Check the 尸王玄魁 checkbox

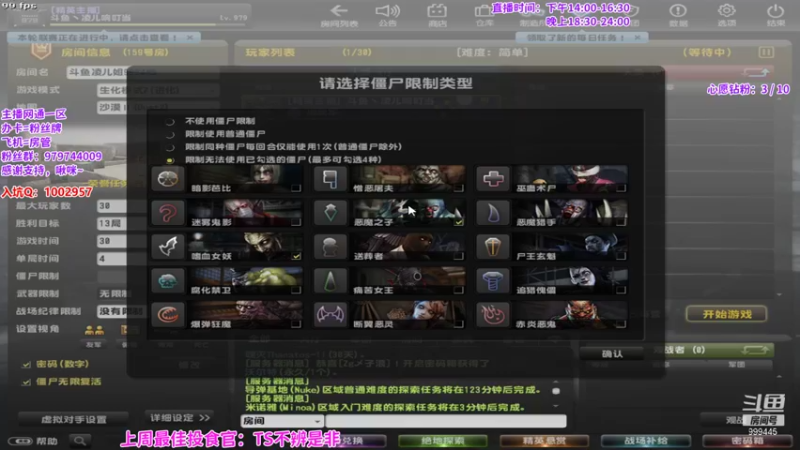[621, 256]
